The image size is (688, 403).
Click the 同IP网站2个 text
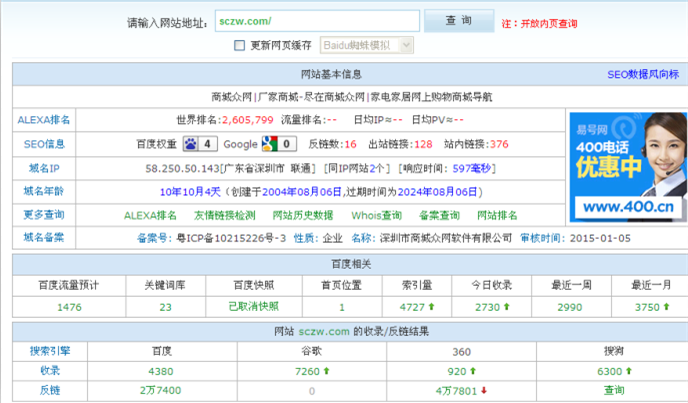(357, 169)
